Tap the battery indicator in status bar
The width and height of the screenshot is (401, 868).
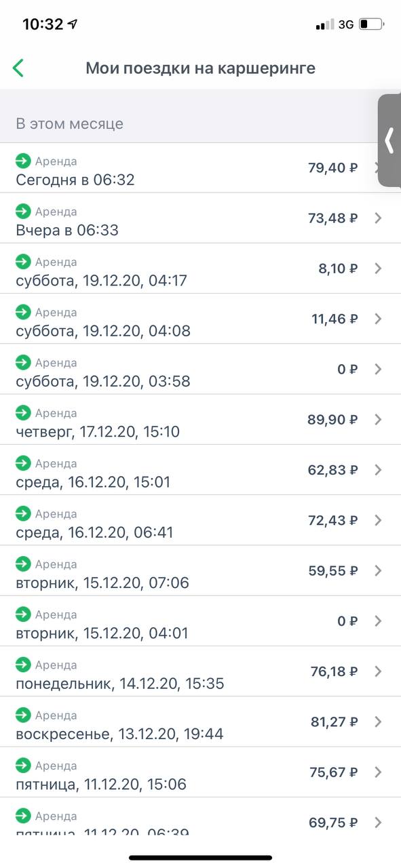tap(373, 24)
